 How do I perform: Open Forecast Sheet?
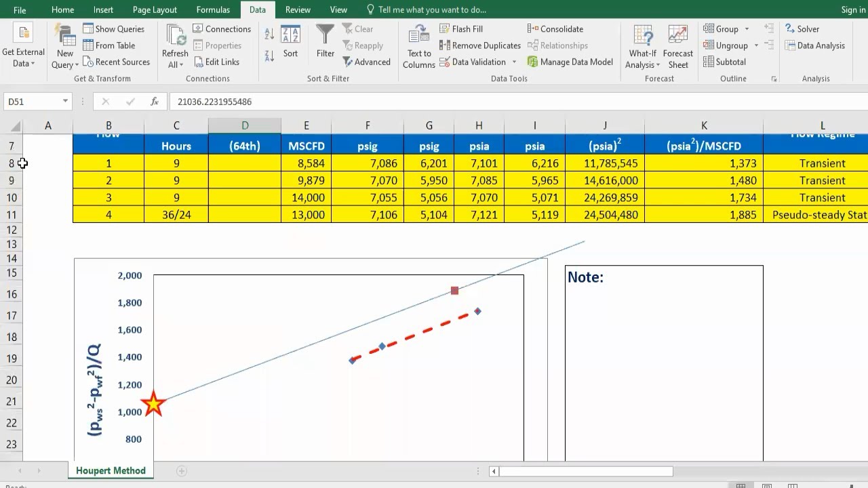pos(678,46)
